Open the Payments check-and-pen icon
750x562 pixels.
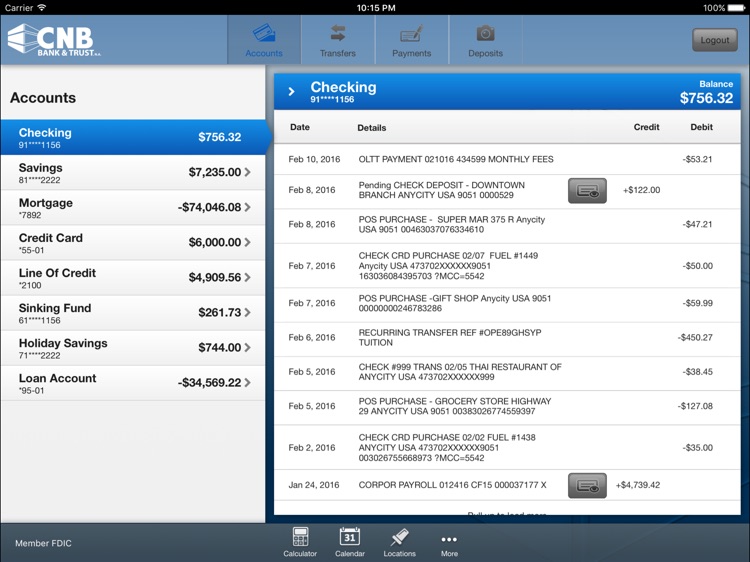point(411,33)
